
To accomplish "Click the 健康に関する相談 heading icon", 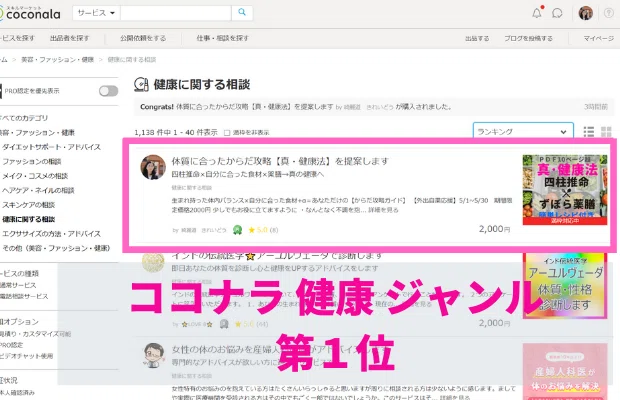I will tap(141, 85).
